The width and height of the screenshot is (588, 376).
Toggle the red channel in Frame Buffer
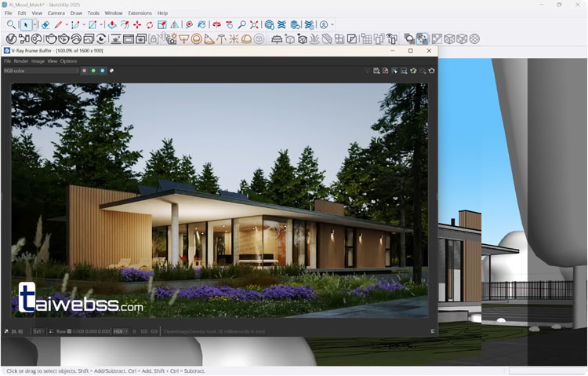85,71
